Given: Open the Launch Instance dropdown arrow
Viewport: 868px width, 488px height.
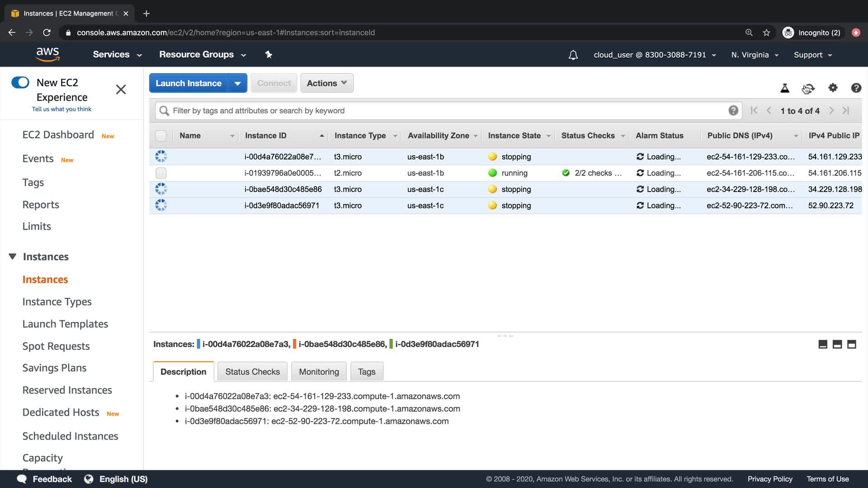Looking at the screenshot, I should (238, 83).
